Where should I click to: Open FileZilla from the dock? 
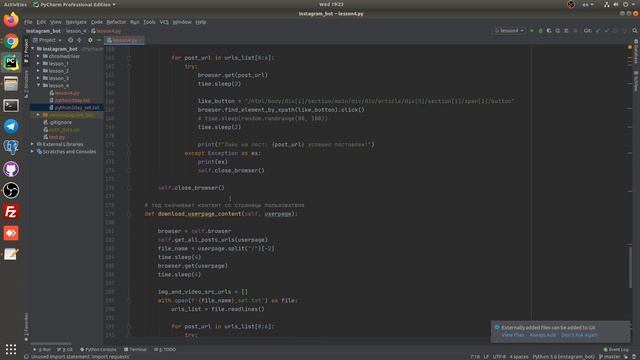(11, 212)
